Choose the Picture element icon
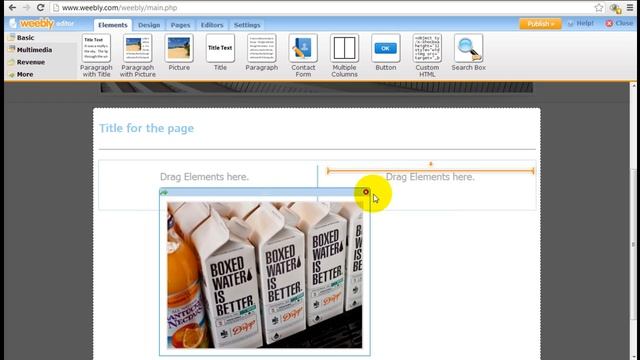The image size is (640, 360). point(179,48)
